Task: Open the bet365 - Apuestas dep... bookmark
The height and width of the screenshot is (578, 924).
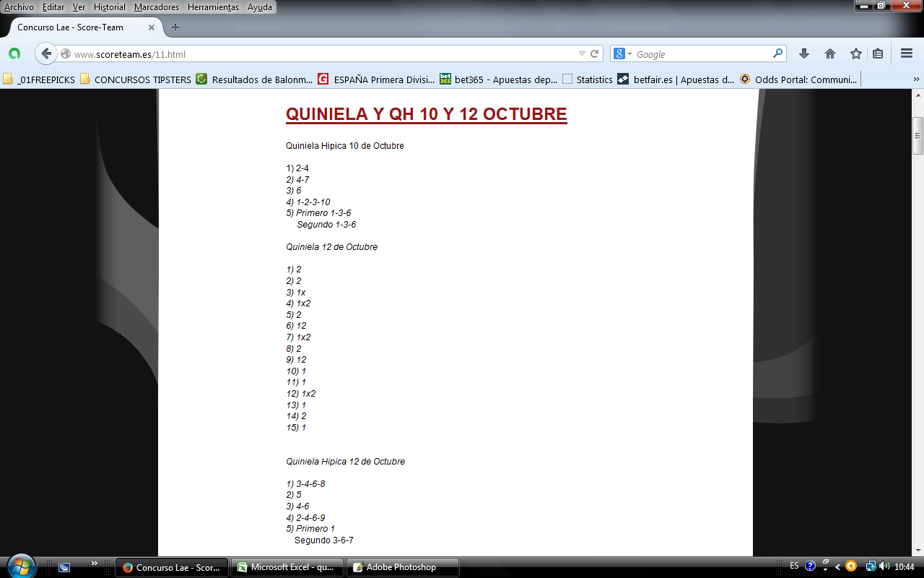Action: (x=499, y=79)
